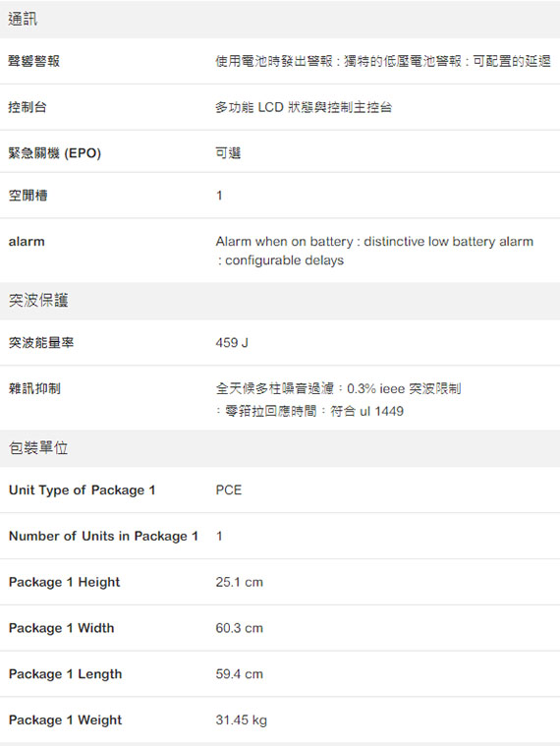Click the 空開槽 row label
Viewport: 560px width, 746px height.
tap(28, 195)
